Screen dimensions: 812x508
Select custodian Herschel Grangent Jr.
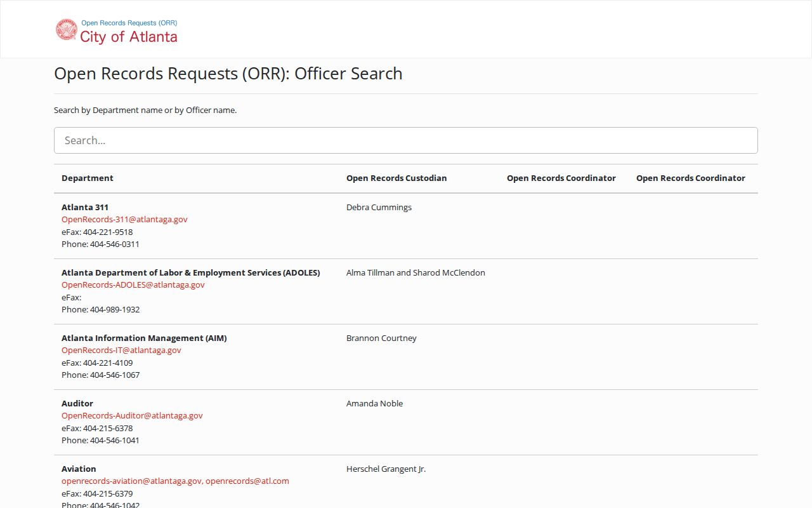386,469
